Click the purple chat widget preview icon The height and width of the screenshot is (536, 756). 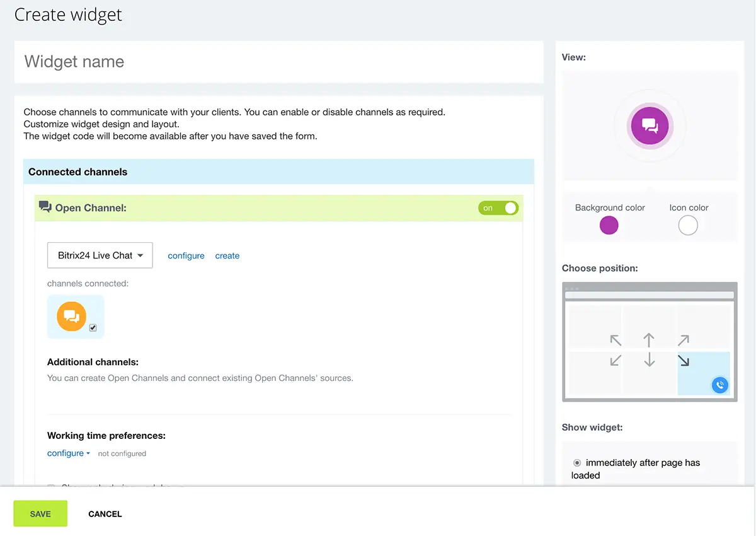click(x=650, y=125)
